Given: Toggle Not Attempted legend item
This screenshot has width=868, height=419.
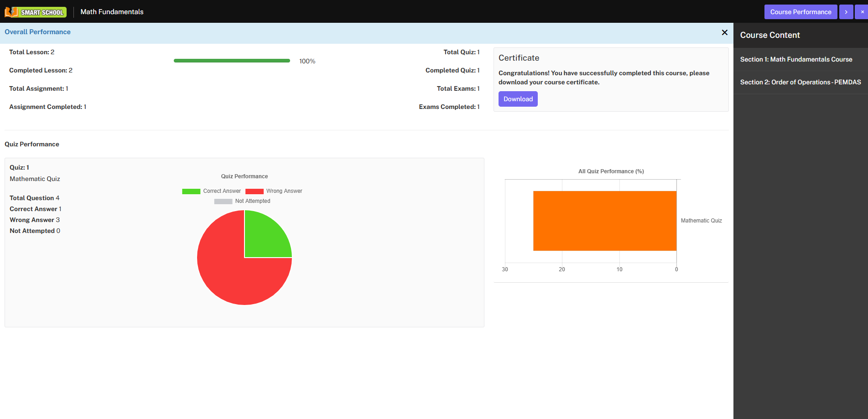Looking at the screenshot, I should click(242, 201).
